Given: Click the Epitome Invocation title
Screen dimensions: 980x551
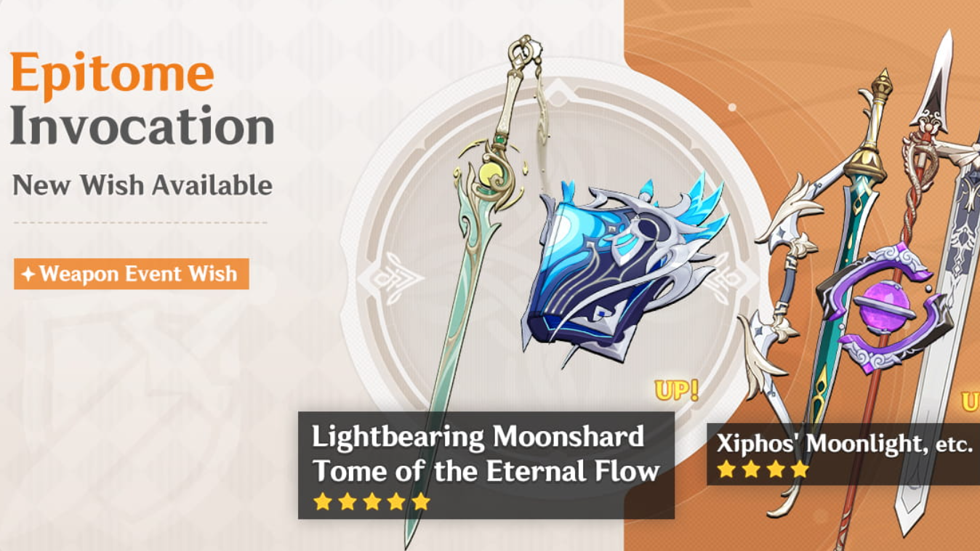Looking at the screenshot, I should point(142,99).
